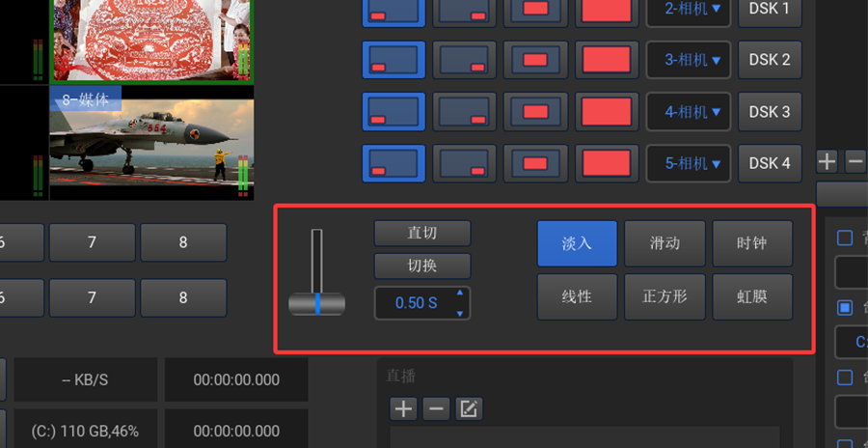868x448 pixels.
Task: Select the 8-媒体 fighter jet preview thumbnail
Action: 151,142
